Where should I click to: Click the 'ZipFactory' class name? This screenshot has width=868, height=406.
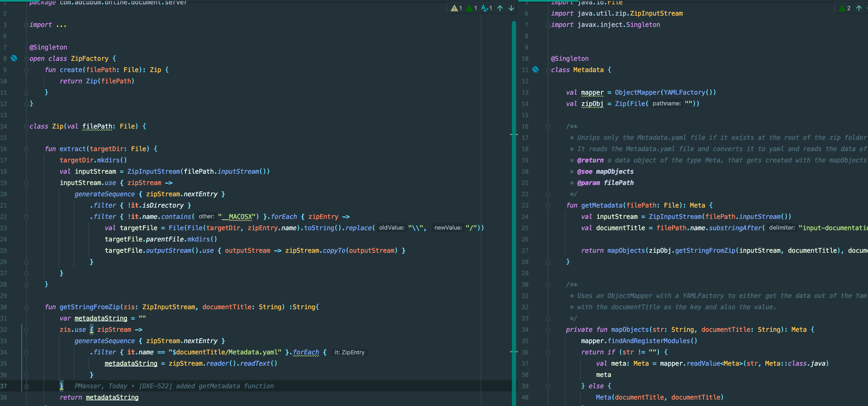90,58
